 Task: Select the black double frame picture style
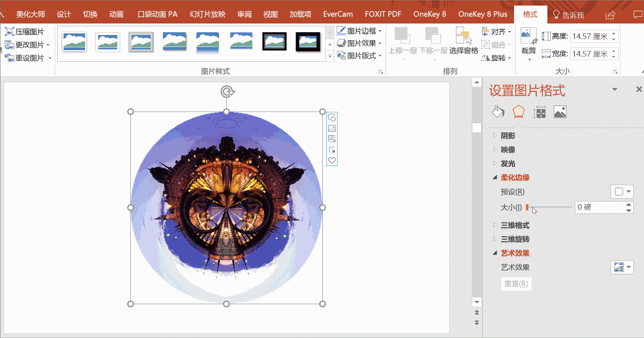click(x=275, y=42)
